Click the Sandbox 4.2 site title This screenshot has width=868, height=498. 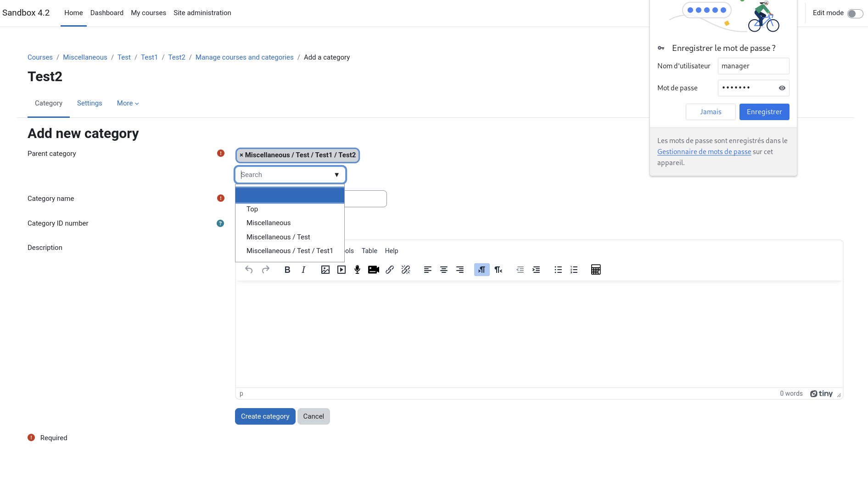tap(26, 13)
